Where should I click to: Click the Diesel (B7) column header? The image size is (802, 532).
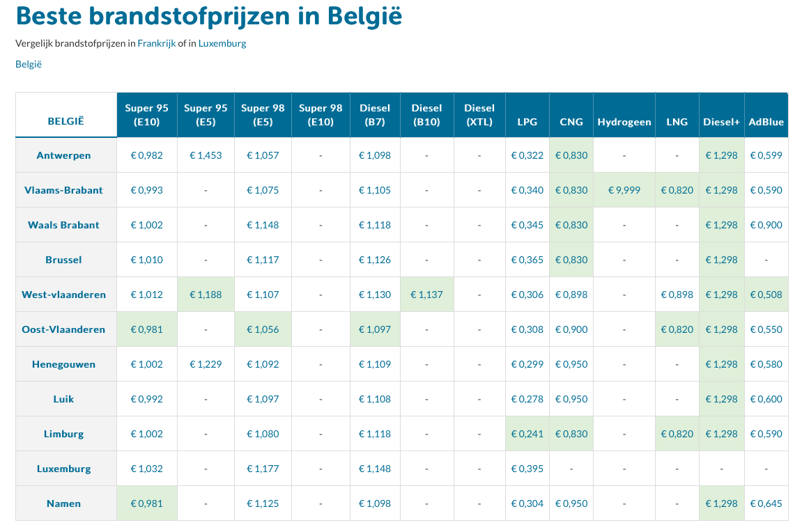(375, 115)
